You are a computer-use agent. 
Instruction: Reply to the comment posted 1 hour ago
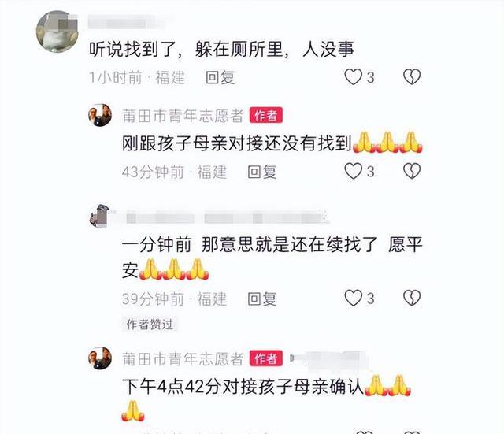[x=220, y=77]
